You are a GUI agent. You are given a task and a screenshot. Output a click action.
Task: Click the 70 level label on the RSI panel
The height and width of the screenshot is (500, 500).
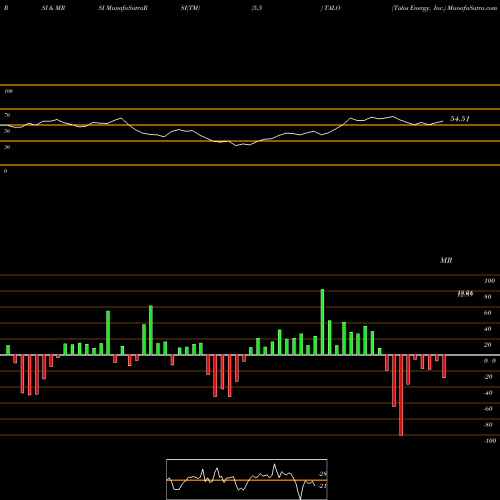(7, 115)
